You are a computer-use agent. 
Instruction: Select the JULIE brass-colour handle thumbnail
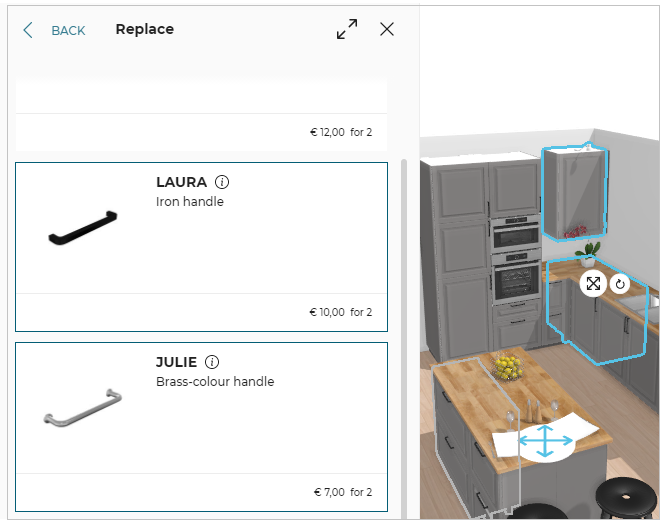[x=83, y=408]
